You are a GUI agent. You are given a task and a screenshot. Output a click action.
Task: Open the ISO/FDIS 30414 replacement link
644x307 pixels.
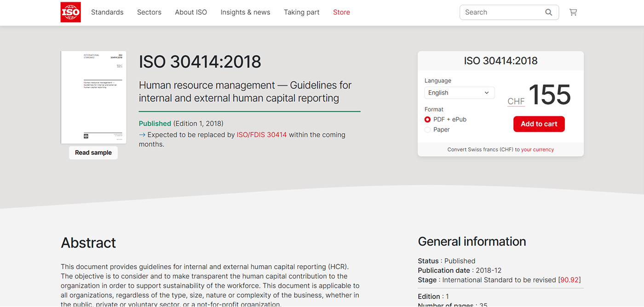[x=261, y=135]
